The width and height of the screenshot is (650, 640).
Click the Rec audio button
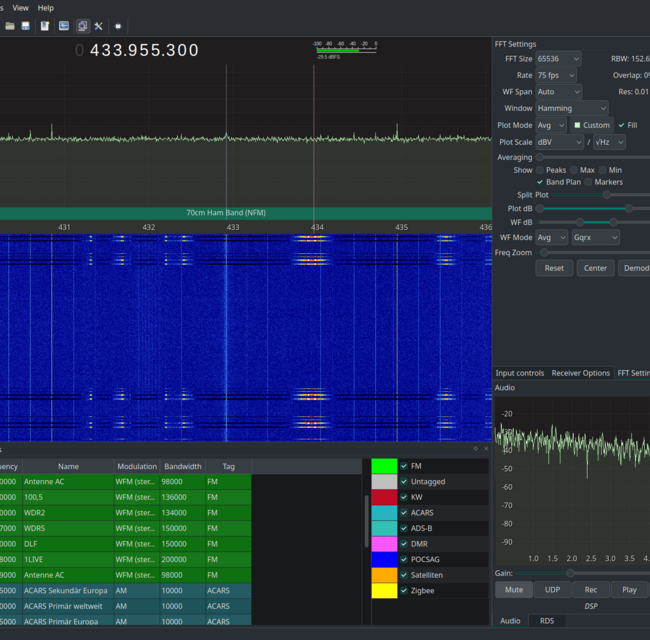[591, 590]
